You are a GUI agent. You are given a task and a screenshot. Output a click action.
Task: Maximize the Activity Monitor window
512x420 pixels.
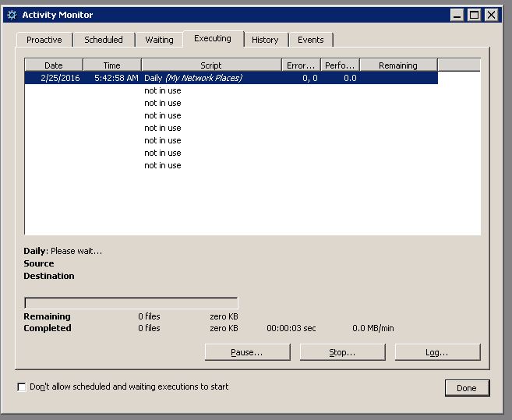click(x=475, y=15)
